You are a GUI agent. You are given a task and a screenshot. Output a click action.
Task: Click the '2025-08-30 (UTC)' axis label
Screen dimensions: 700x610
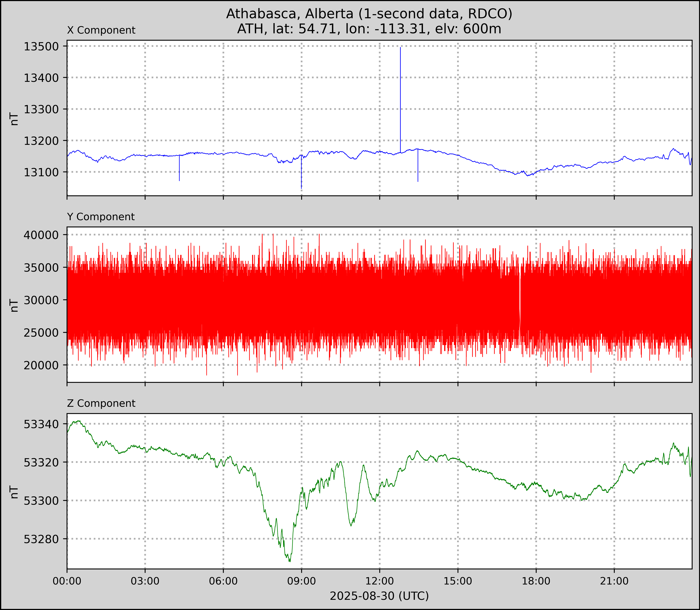379,596
